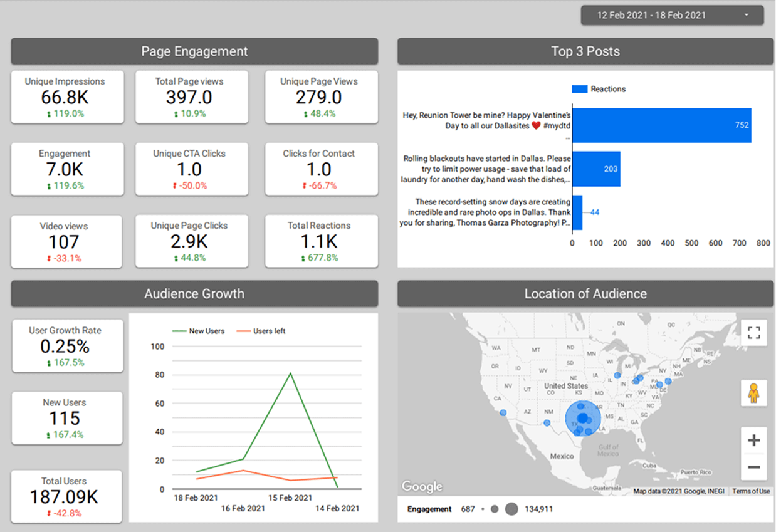Screen dimensions: 776x532
Task: Toggle New Users series in legend
Action: click(x=199, y=331)
